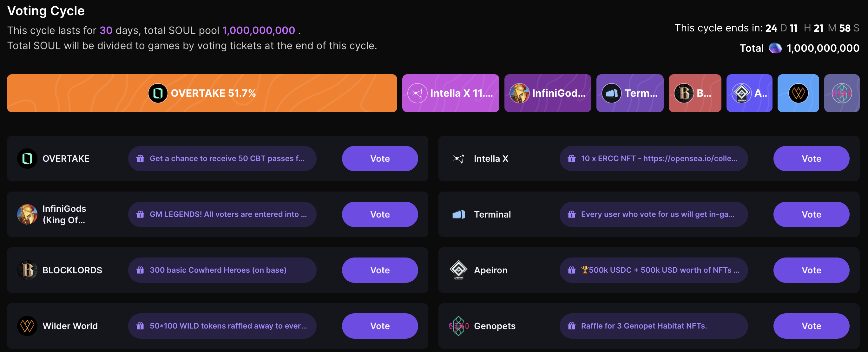Vote for OVERTAKE
The height and width of the screenshot is (352, 868).
tap(380, 158)
